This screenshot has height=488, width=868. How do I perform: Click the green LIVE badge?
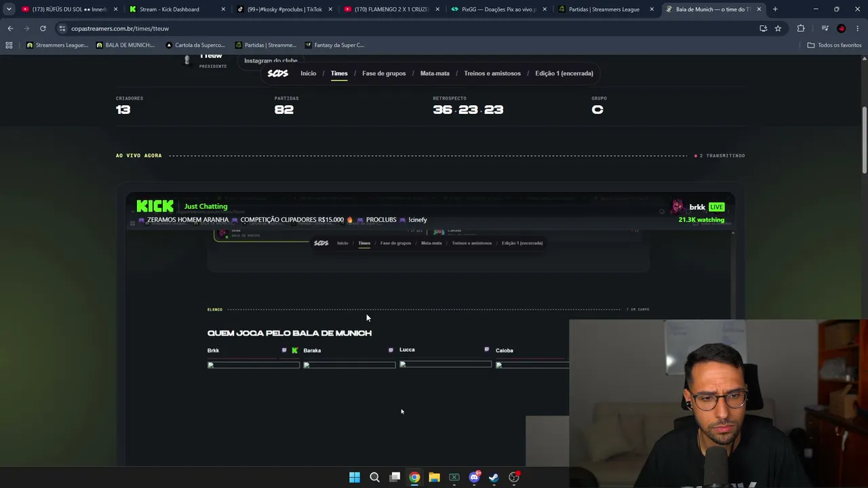[x=716, y=207]
